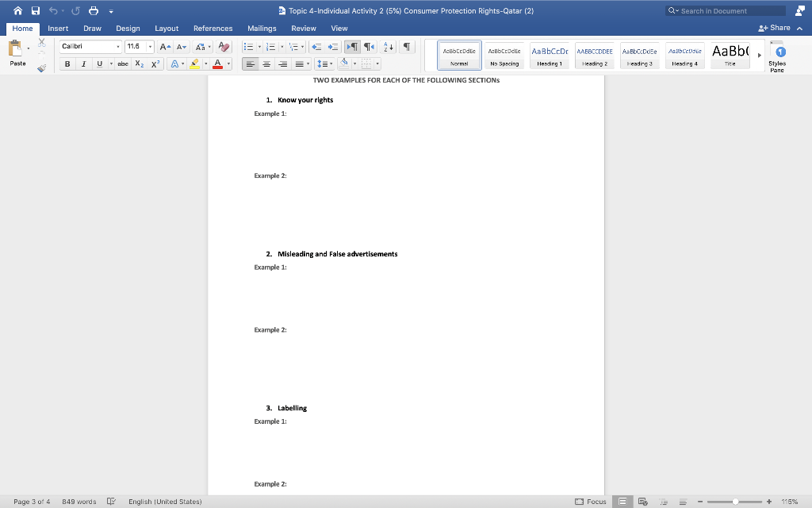Screen dimensions: 812x508
Task: Apply the Heading 1 style
Action: click(x=550, y=55)
